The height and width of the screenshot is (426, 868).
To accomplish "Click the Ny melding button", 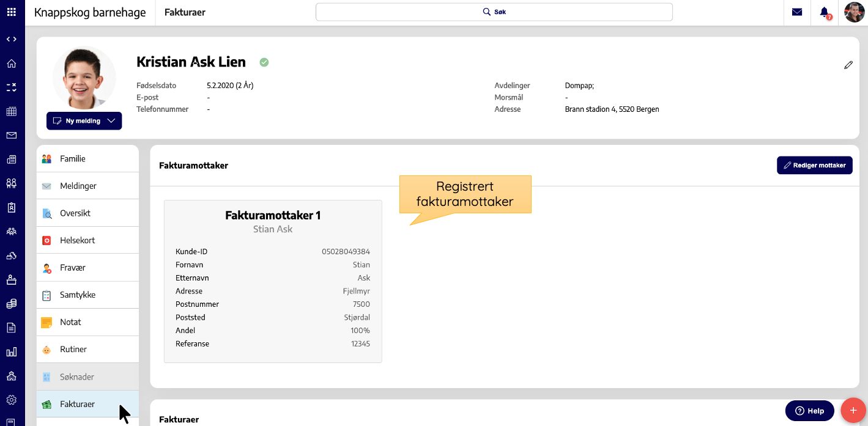I will 84,121.
